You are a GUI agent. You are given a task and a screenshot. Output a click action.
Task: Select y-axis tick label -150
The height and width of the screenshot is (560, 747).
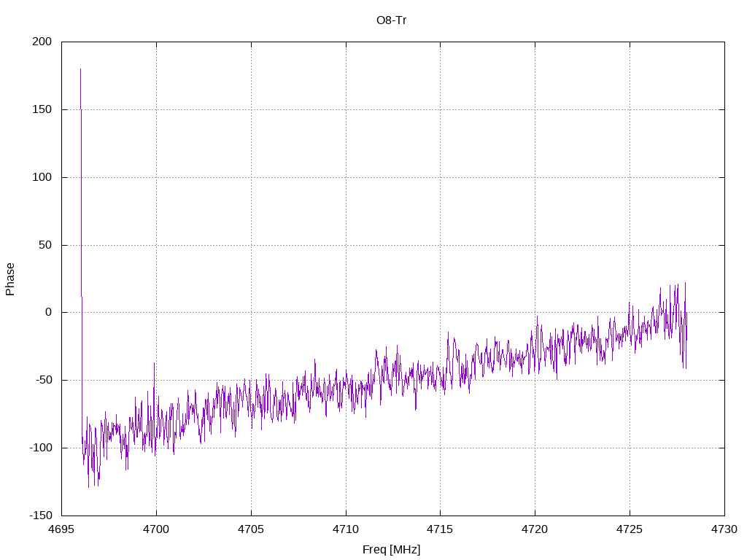(41, 516)
